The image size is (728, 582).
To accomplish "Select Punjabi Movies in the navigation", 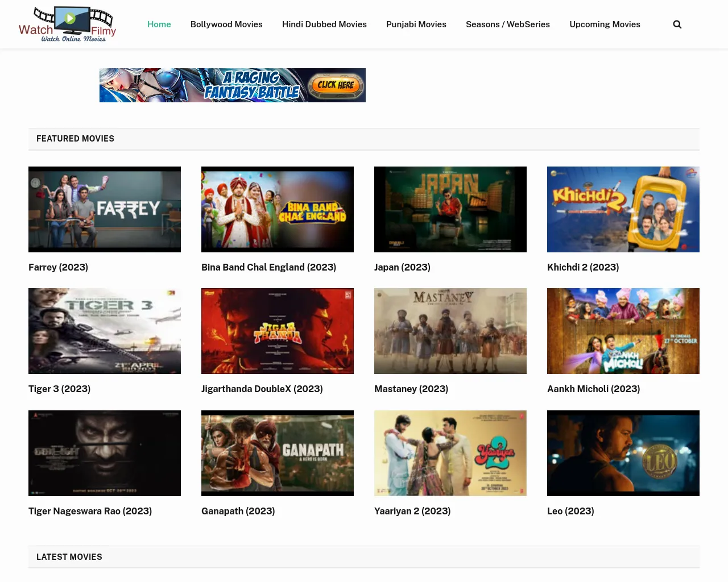I will tap(416, 24).
